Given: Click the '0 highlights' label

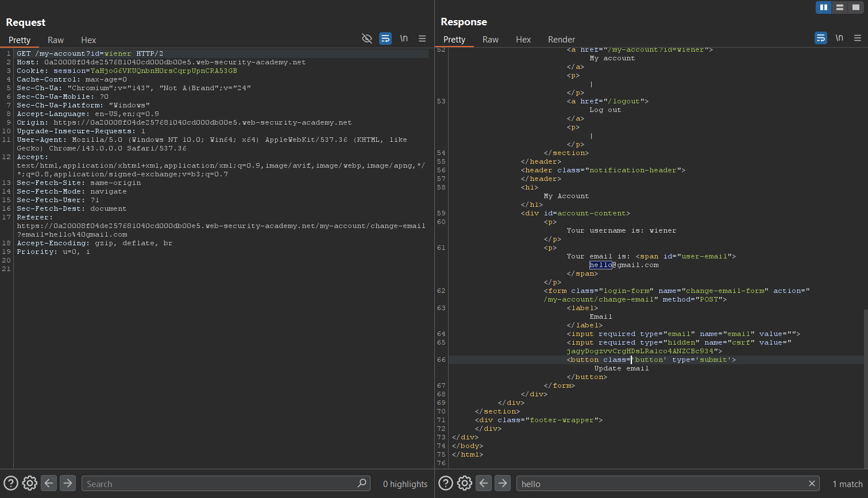Looking at the screenshot, I should 405,484.
